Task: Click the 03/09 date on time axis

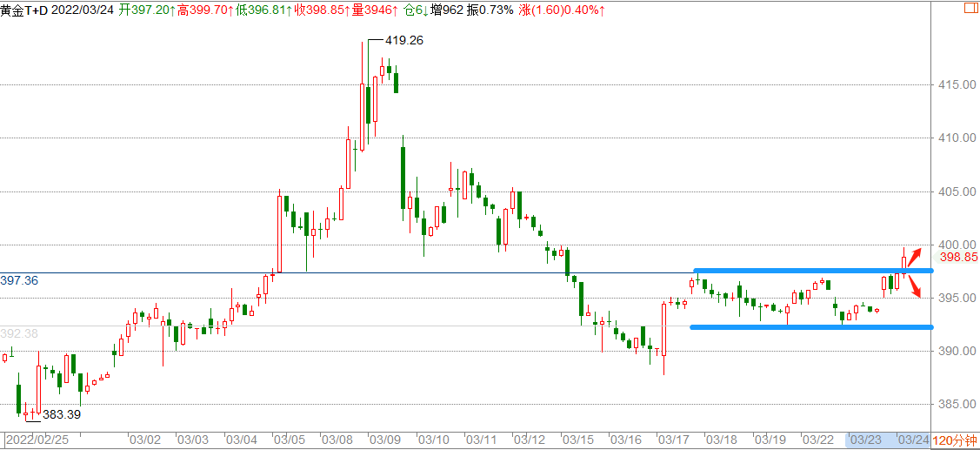Action: coord(385,440)
